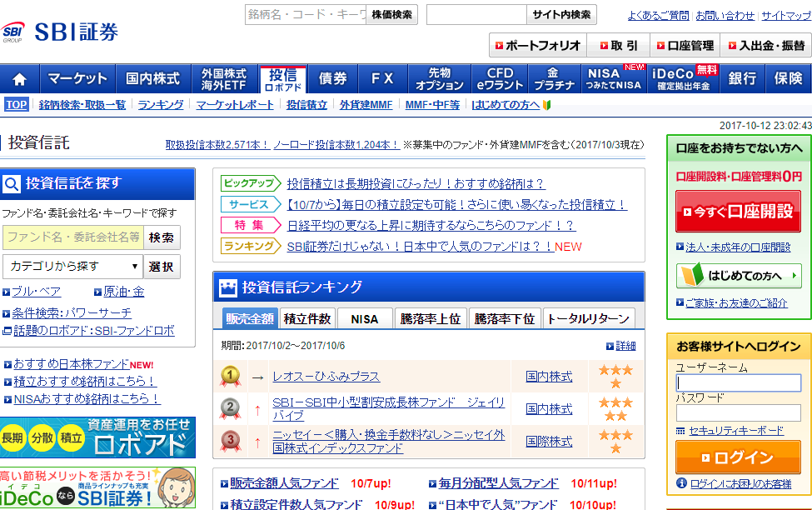Open the NISA つみたてNISA menu
The width and height of the screenshot is (812, 510).
[614, 79]
